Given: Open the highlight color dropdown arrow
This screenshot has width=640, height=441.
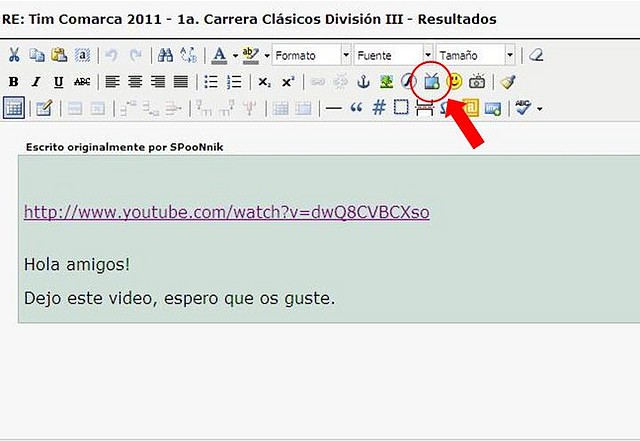Looking at the screenshot, I should (267, 56).
